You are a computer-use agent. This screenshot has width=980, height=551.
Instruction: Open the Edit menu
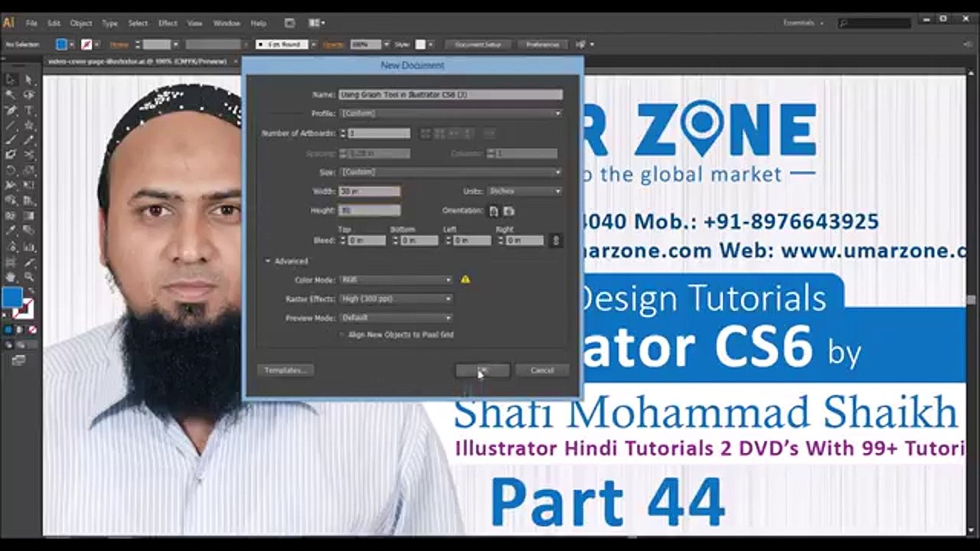click(x=54, y=23)
